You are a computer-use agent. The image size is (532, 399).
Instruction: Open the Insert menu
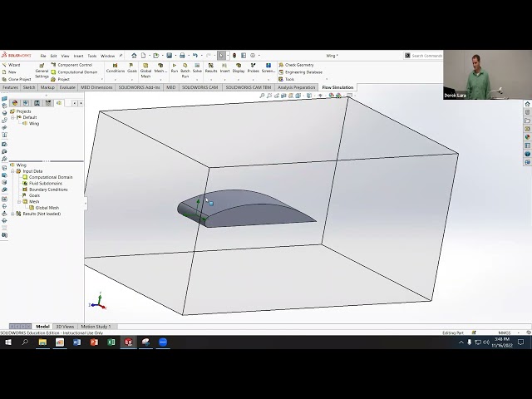click(x=78, y=56)
